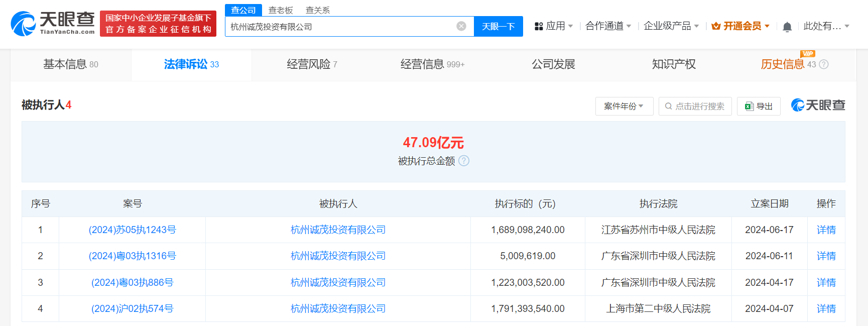The image size is (868, 326).
Task: Click amount 1,689,098,240.00 cell
Action: [x=528, y=230]
